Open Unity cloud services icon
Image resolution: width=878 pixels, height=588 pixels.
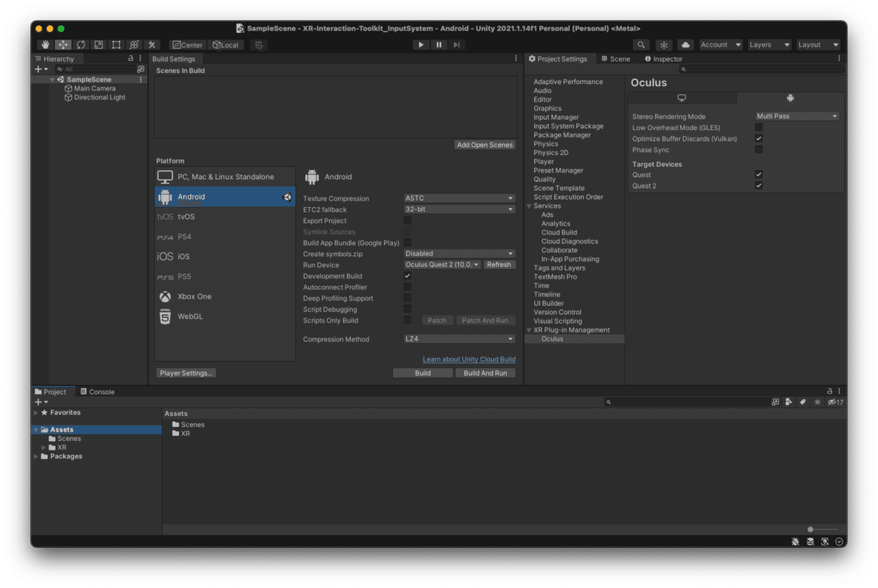point(685,45)
